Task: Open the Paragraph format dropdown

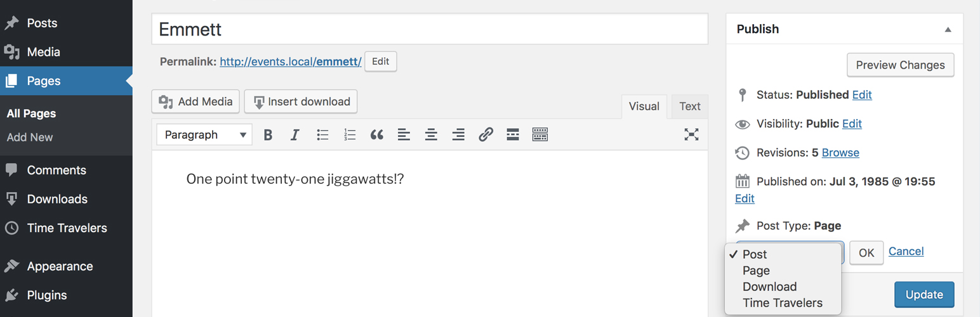Action: pos(204,134)
